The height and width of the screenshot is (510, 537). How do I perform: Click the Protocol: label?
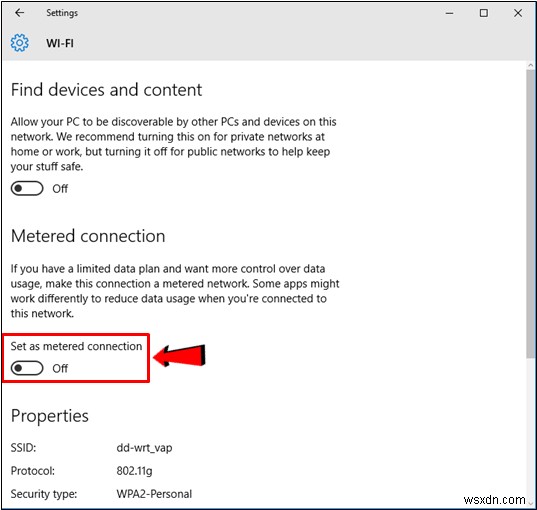pos(33,471)
